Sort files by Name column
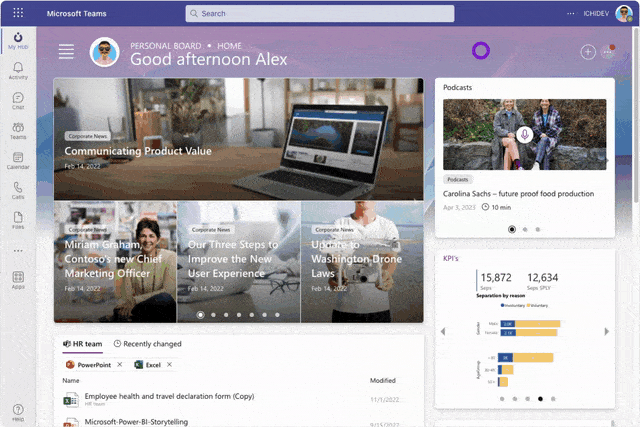Image resolution: width=640 pixels, height=427 pixels. coord(71,380)
